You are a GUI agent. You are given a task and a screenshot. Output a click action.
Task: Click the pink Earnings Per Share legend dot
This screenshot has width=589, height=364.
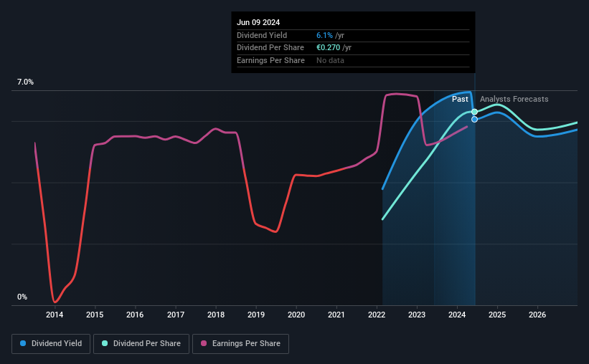point(204,343)
